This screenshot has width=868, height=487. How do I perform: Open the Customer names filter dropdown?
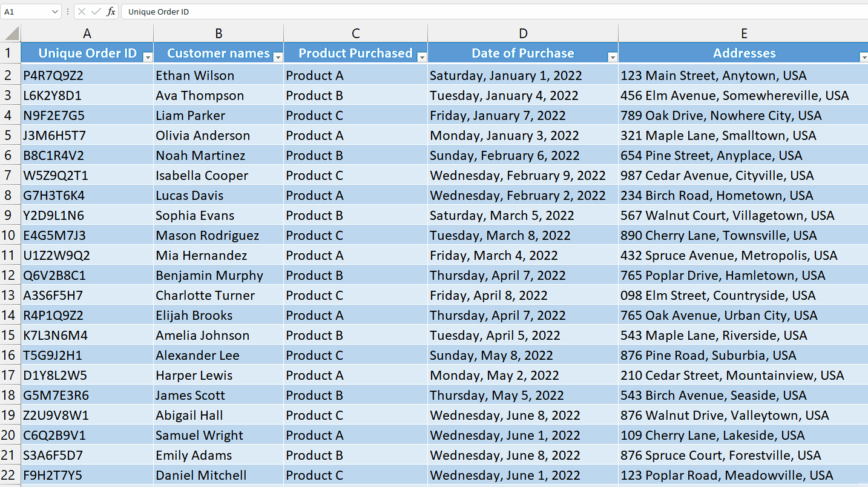[278, 56]
